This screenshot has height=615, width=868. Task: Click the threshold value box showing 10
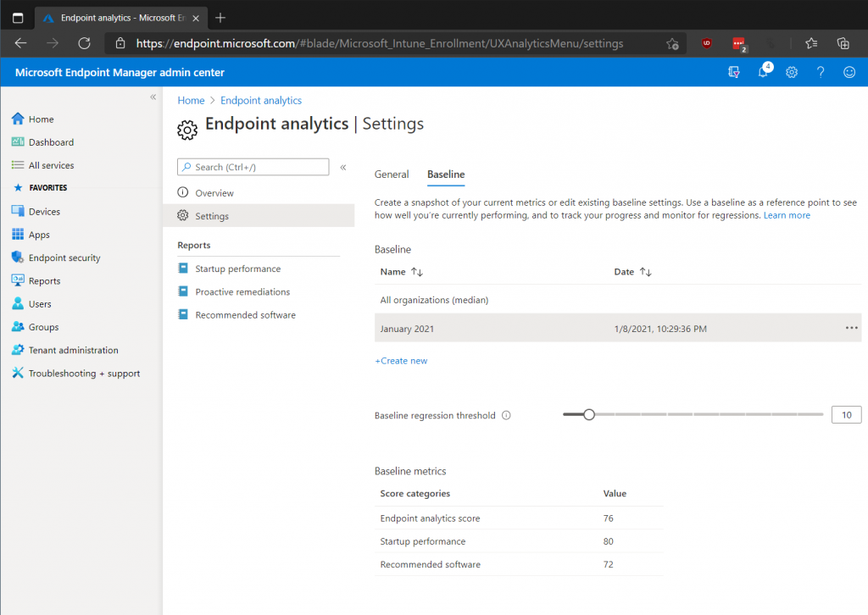[x=847, y=415]
